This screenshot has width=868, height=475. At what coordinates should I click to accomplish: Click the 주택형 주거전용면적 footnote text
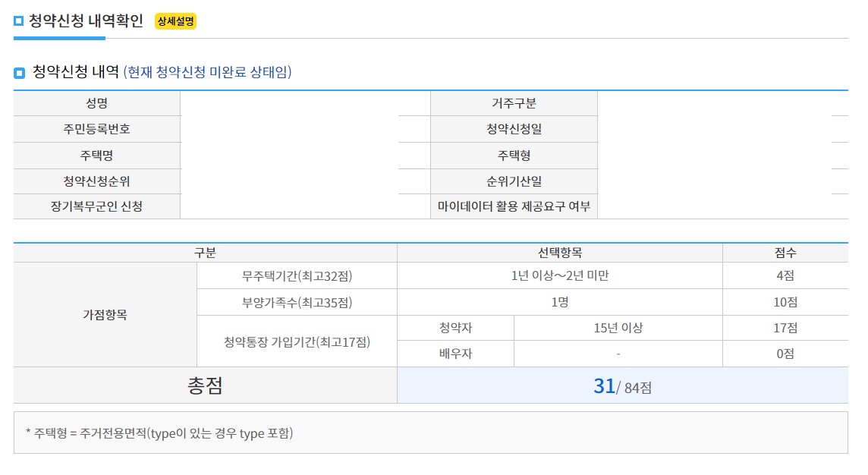[161, 434]
